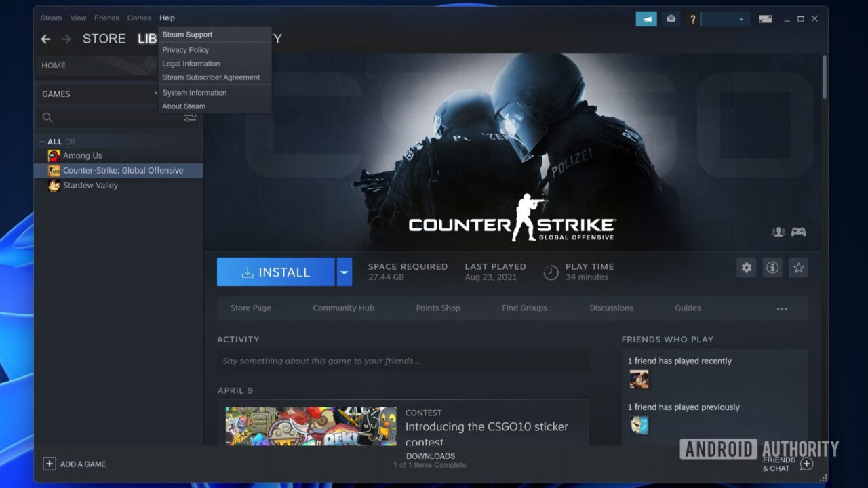The image size is (868, 488).
Task: View friends who play this game icon
Action: point(778,232)
